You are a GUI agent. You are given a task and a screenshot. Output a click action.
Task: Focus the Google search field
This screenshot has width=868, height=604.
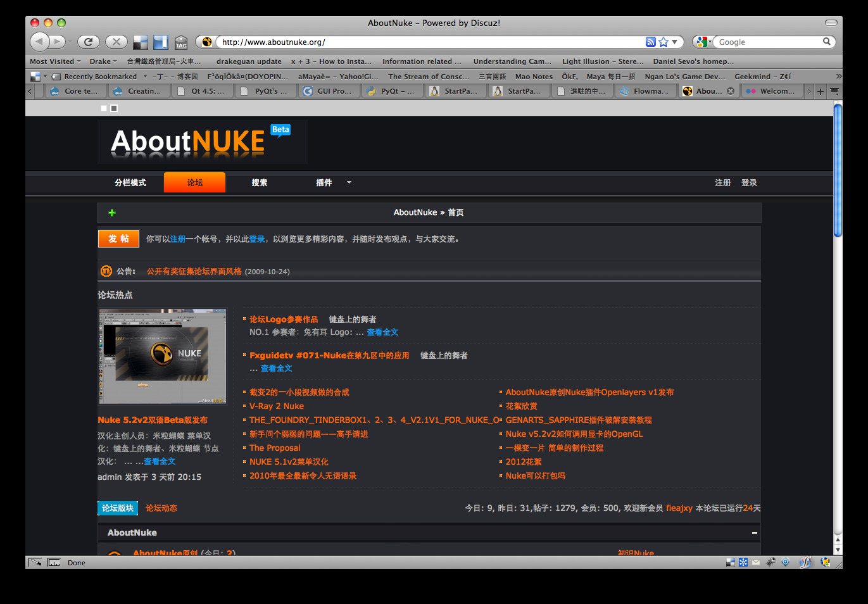[768, 42]
